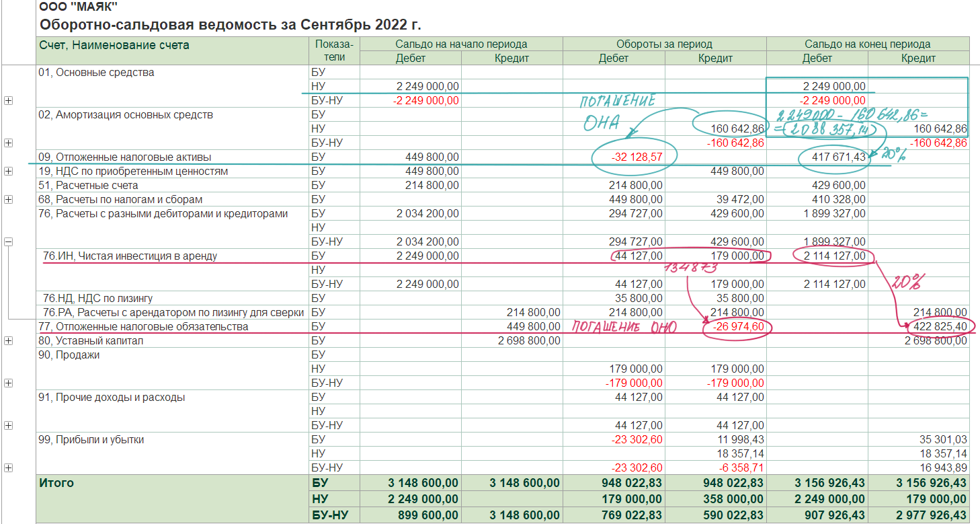Select the row 90, Продажи
The height and width of the screenshot is (524, 980).
point(71,354)
